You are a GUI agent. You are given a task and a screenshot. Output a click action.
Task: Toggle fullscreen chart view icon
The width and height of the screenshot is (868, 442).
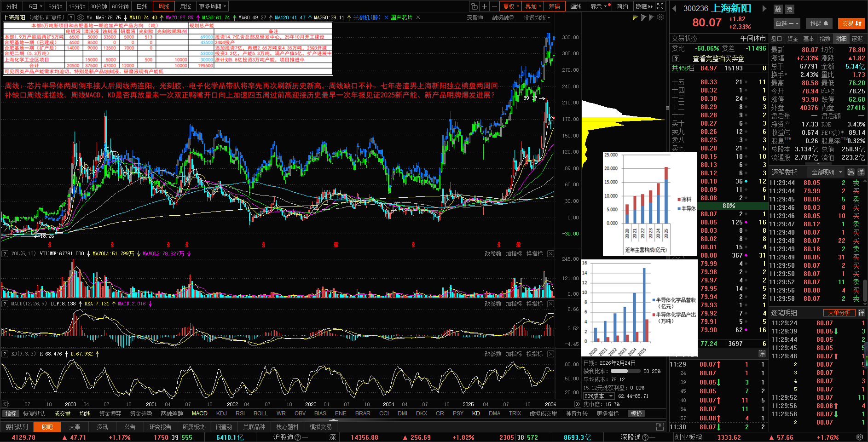coord(660,6)
